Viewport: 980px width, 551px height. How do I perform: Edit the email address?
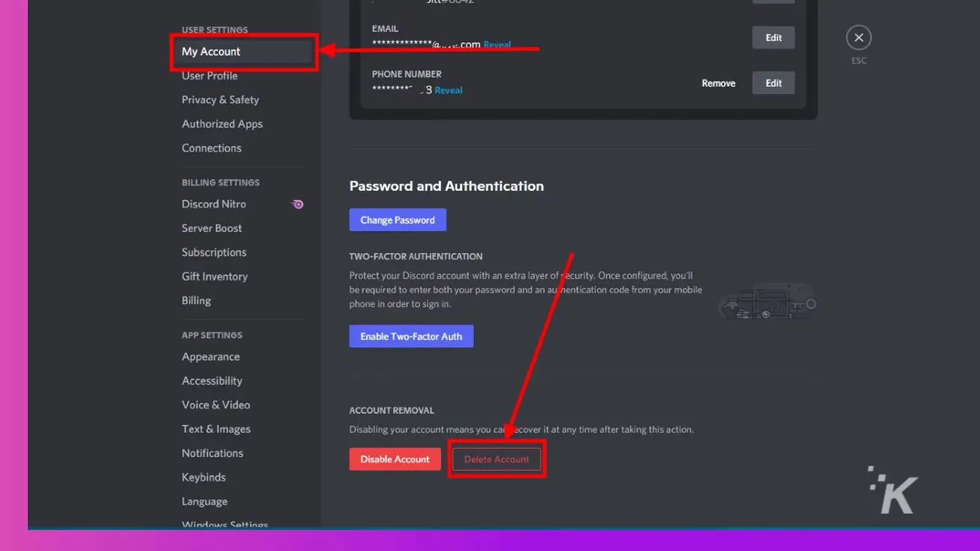773,38
